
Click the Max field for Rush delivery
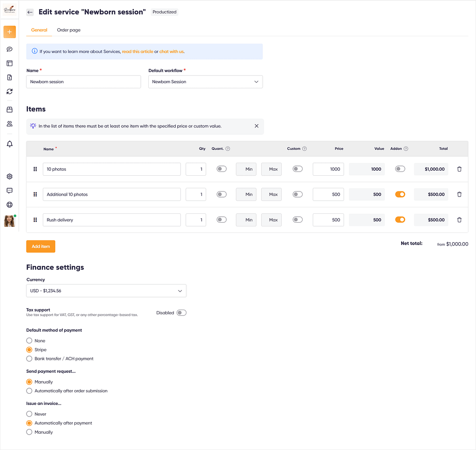(271, 220)
